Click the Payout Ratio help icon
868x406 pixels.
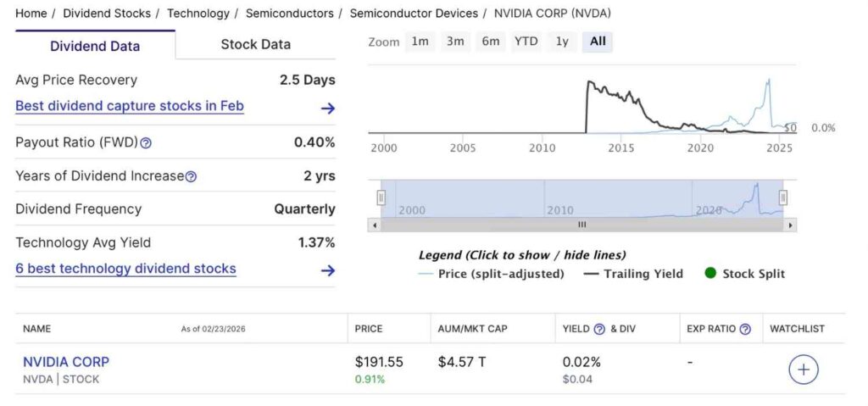(146, 143)
